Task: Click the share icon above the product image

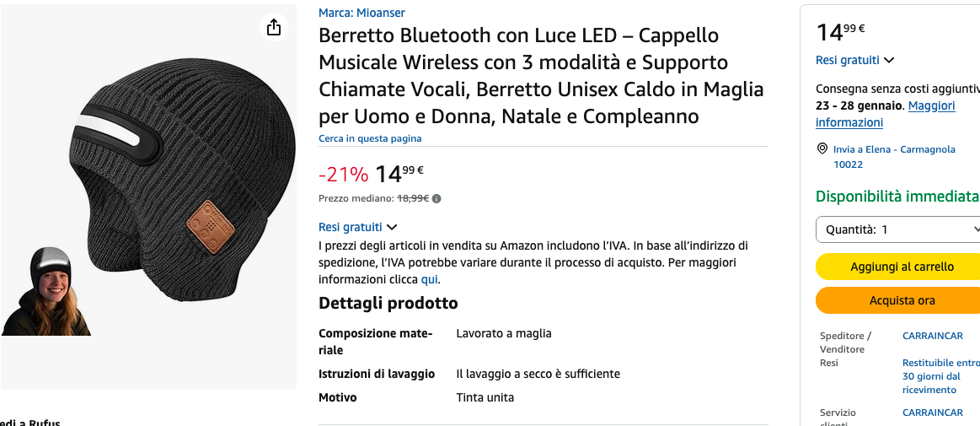Action: pos(273,28)
